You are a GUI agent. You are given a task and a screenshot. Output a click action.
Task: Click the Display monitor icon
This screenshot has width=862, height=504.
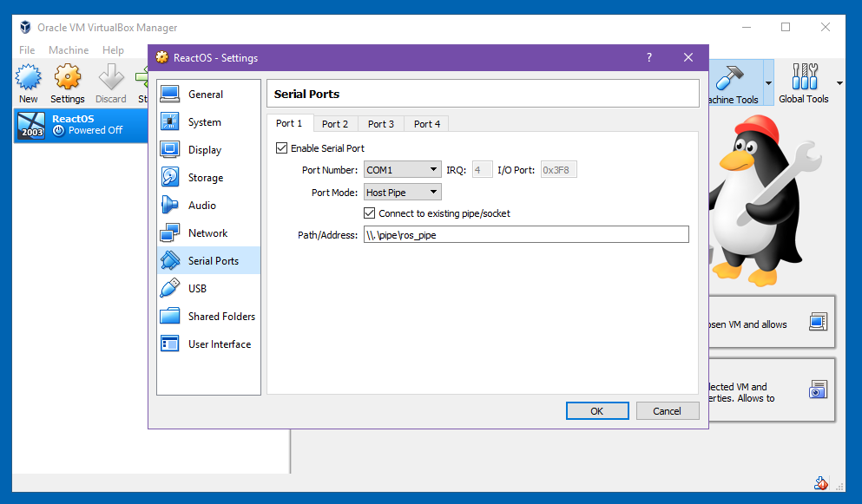(170, 149)
